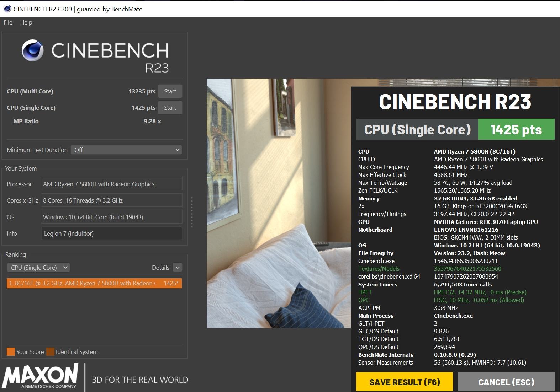Click the "corelibs\cinebench.xdl64" file label
The height and width of the screenshot is (392, 560).
click(389, 276)
